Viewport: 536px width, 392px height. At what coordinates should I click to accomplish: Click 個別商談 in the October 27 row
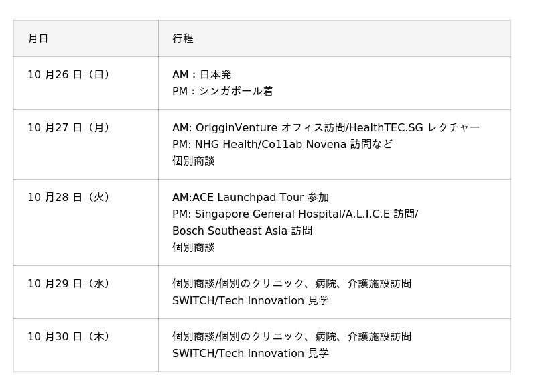pyautogui.click(x=194, y=161)
